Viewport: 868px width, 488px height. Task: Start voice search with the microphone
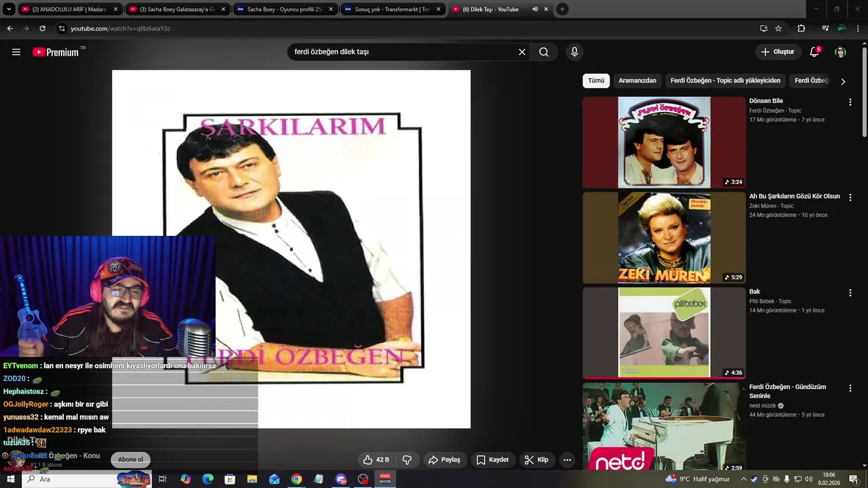click(x=574, y=52)
